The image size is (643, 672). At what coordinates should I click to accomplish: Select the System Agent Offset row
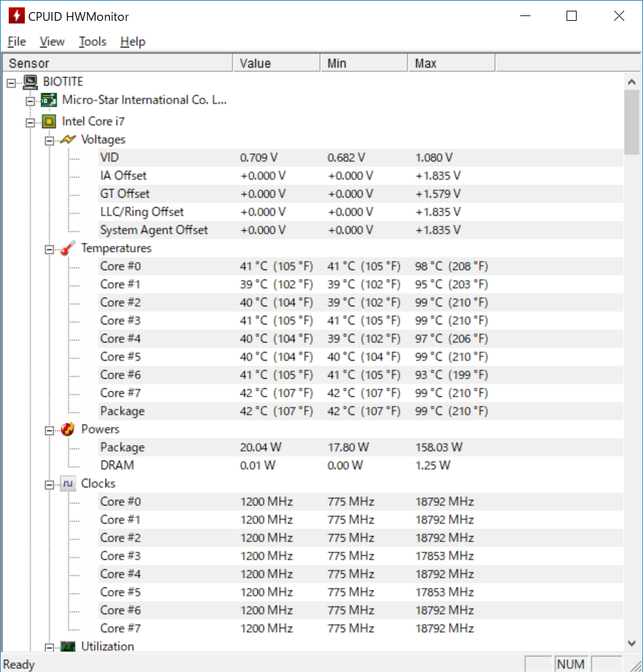(360, 230)
